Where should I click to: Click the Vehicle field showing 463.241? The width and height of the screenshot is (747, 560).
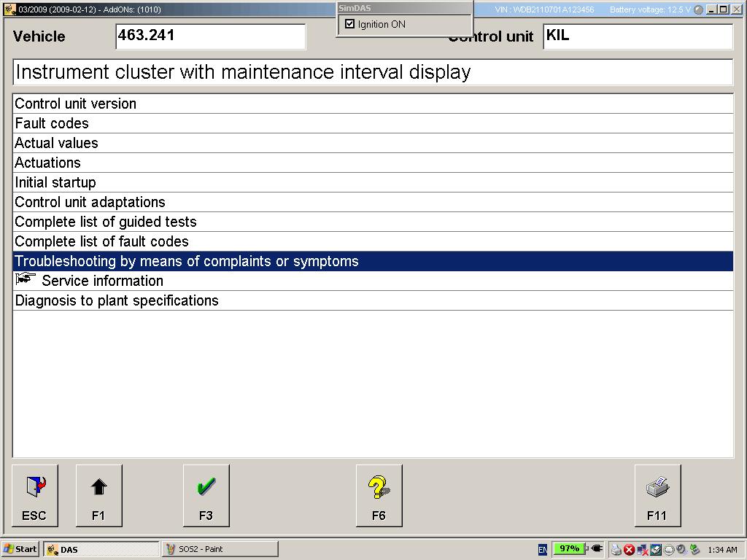210,36
